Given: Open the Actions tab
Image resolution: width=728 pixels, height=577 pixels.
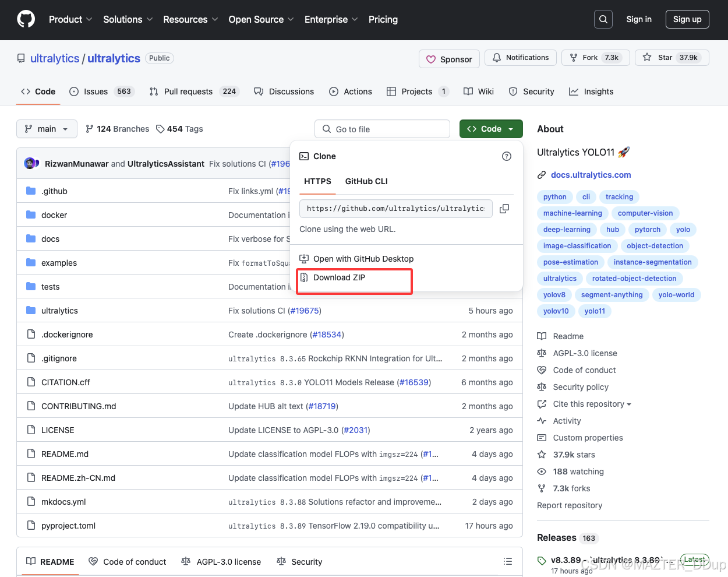Looking at the screenshot, I should [x=351, y=92].
